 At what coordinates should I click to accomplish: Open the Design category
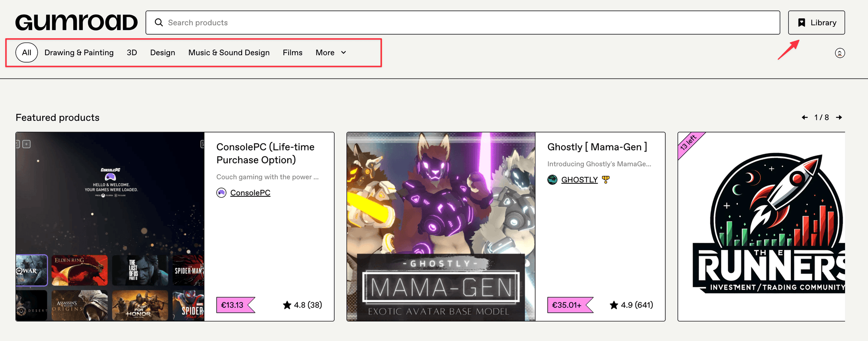[163, 53]
